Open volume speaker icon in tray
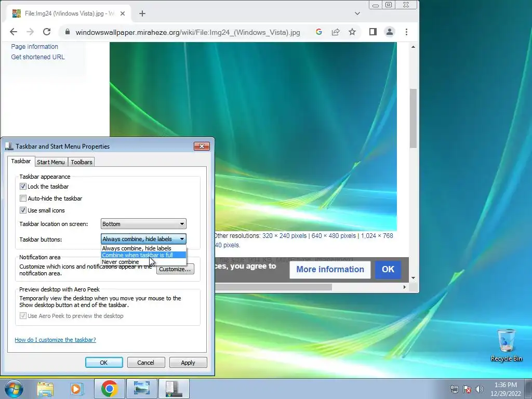The image size is (532, 399). click(x=480, y=389)
